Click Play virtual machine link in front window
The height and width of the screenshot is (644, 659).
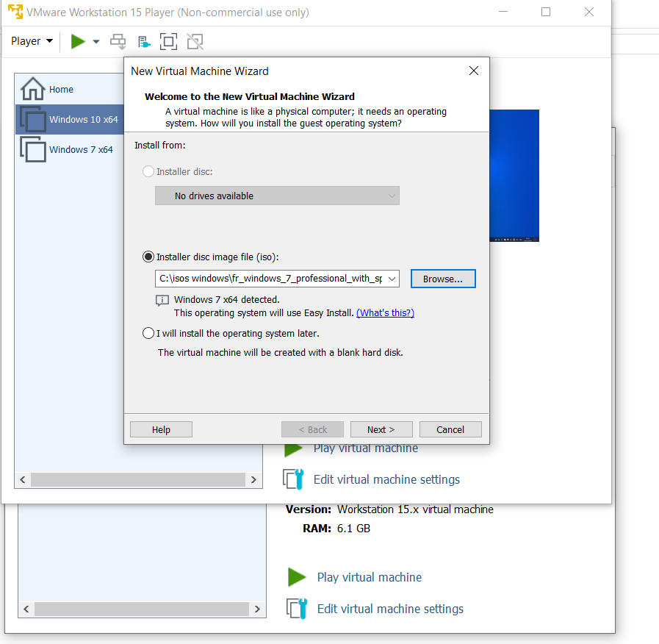pyautogui.click(x=366, y=448)
